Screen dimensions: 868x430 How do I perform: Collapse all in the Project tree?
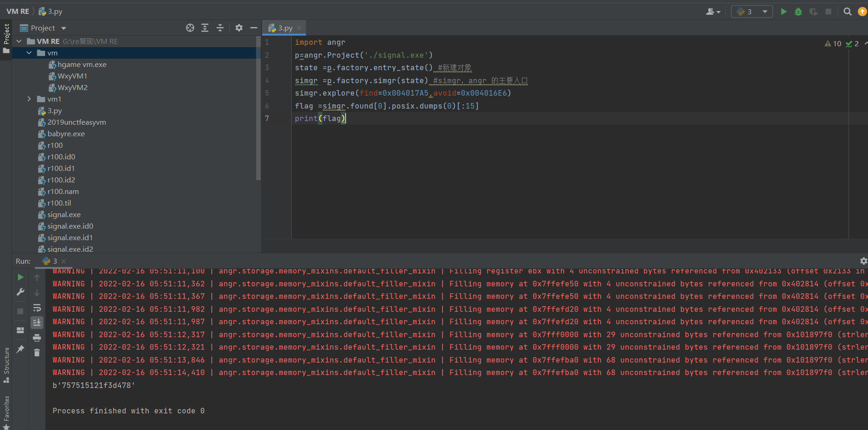tap(220, 28)
